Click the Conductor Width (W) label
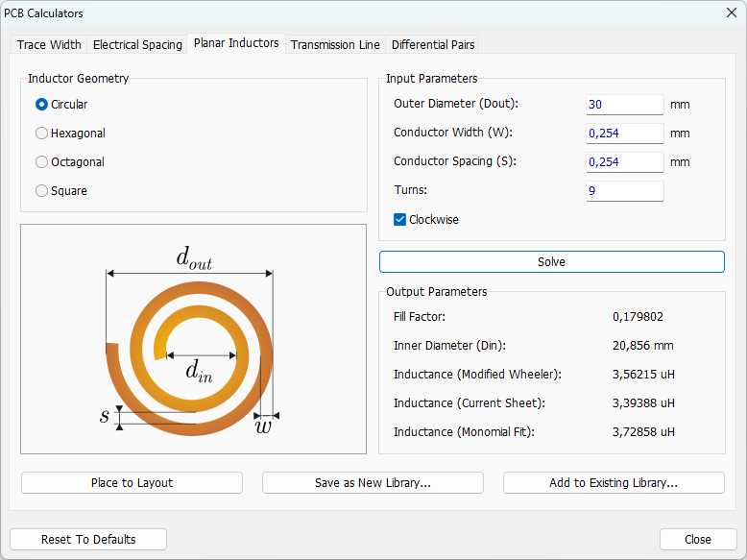This screenshot has width=747, height=560. [x=453, y=133]
